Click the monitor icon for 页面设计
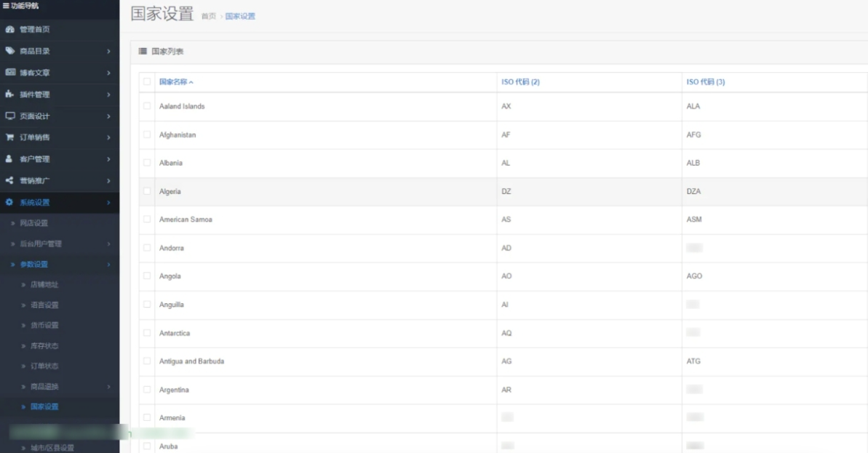This screenshot has width=868, height=453. [x=9, y=116]
